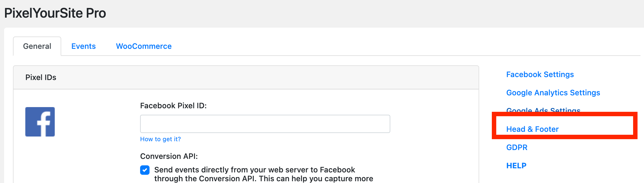Click the PixelYourSite Pro page title
This screenshot has width=644, height=183.
(55, 13)
